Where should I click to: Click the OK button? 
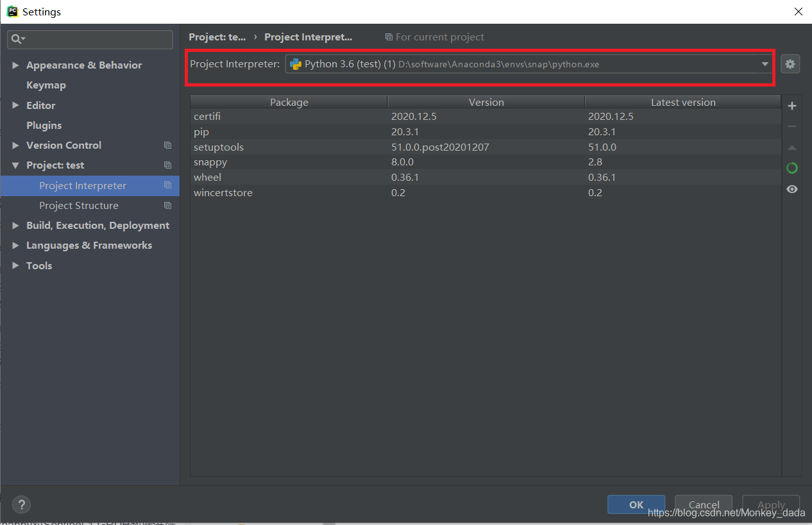pos(636,504)
